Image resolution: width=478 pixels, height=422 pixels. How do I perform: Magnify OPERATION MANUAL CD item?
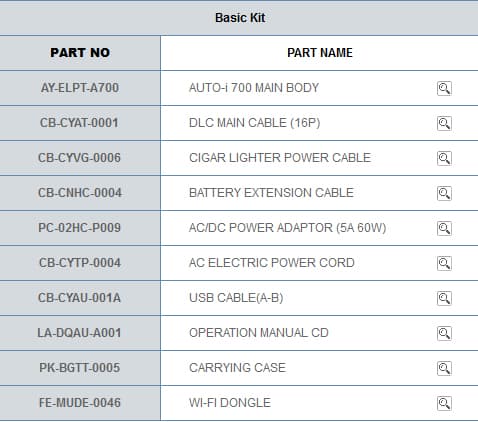(x=444, y=333)
